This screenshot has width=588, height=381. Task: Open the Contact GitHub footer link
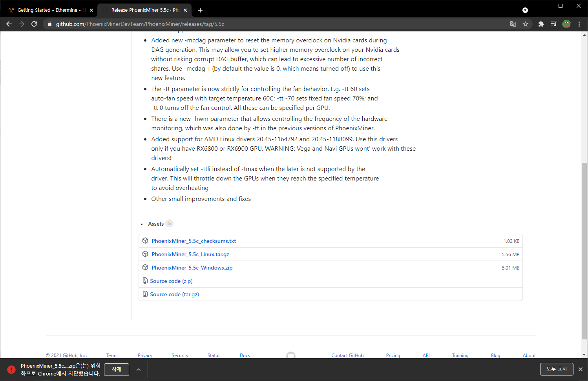click(347, 355)
